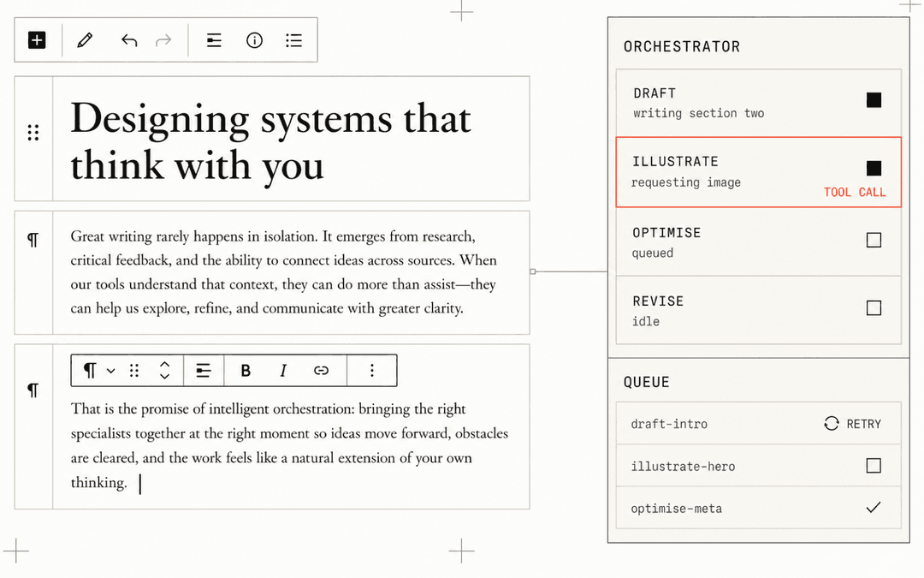Click into the 'That is the promise' paragraph
Image resolution: width=924 pixels, height=578 pixels.
tap(289, 445)
